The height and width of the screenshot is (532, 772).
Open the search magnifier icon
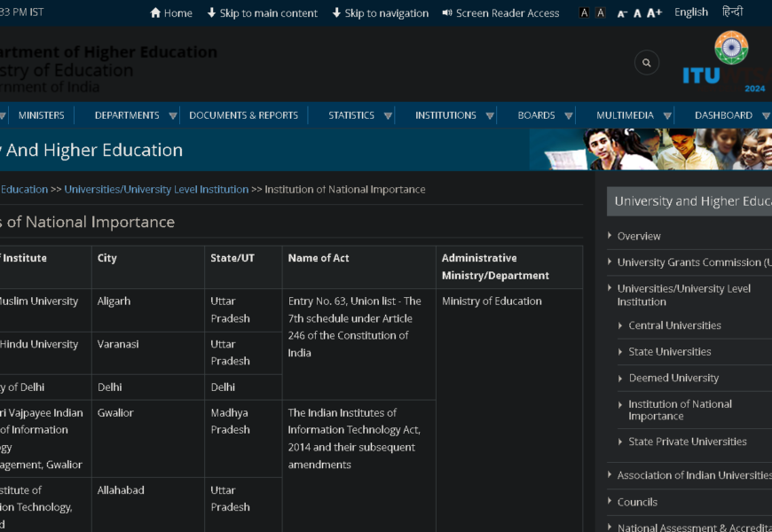646,63
